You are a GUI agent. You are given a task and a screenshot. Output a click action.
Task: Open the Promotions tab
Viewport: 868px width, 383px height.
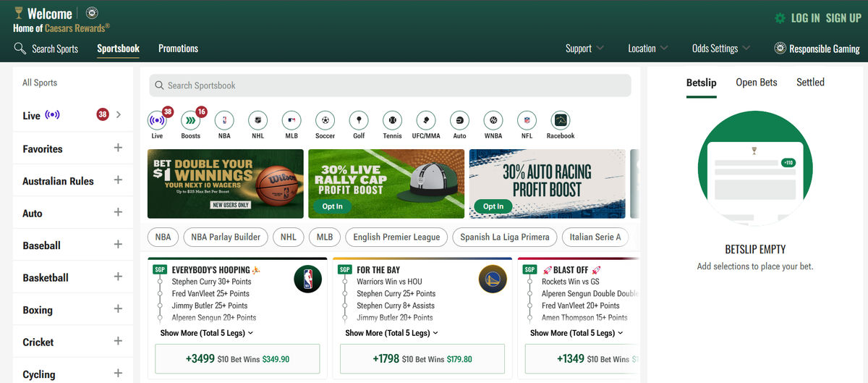[x=178, y=49]
